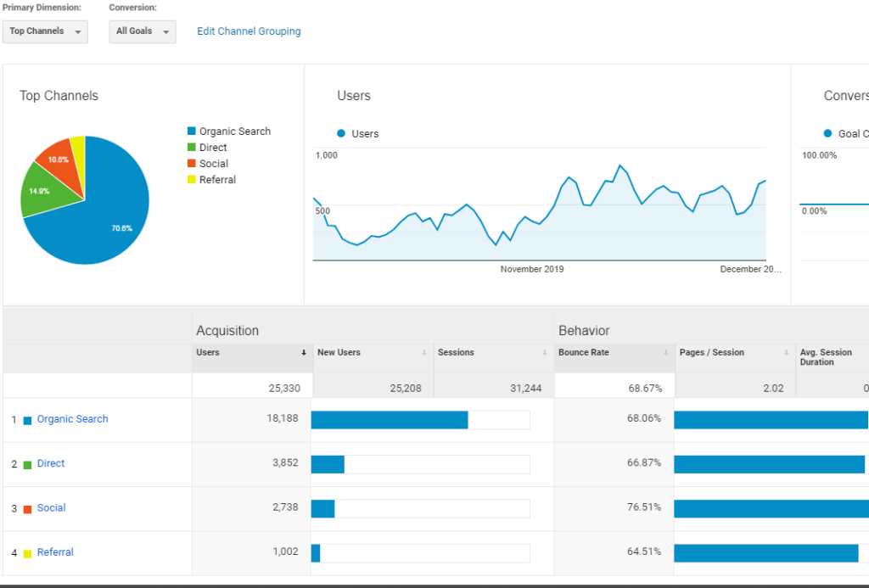Click yellow Referral legend square
The width and height of the screenshot is (869, 588).
coord(192,180)
